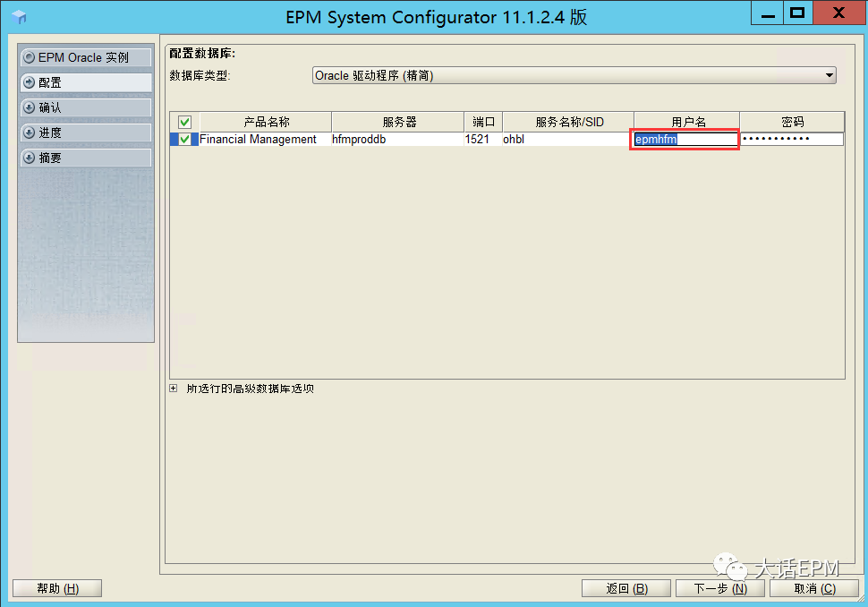This screenshot has height=607, width=868.
Task: Toggle the select-all checkbox in table header
Action: coord(185,122)
